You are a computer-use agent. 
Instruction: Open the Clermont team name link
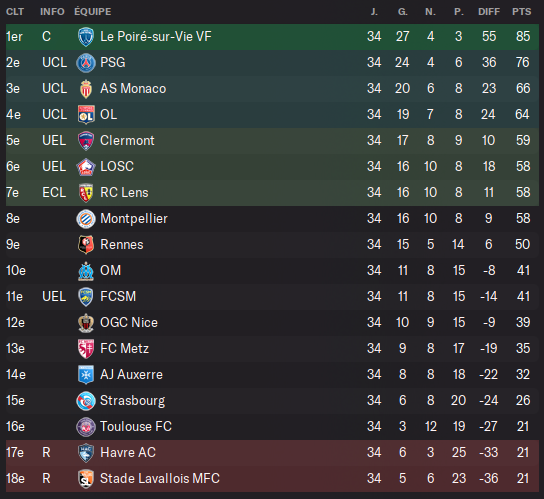(127, 141)
